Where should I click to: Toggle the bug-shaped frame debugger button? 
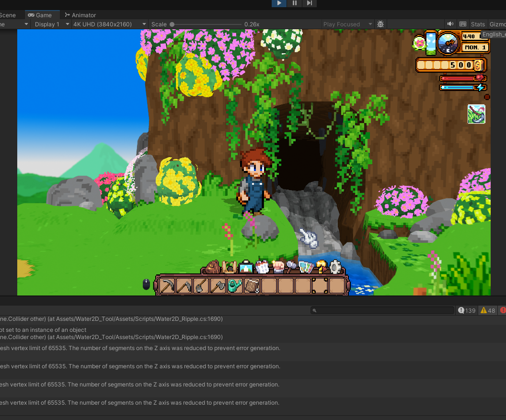point(380,24)
